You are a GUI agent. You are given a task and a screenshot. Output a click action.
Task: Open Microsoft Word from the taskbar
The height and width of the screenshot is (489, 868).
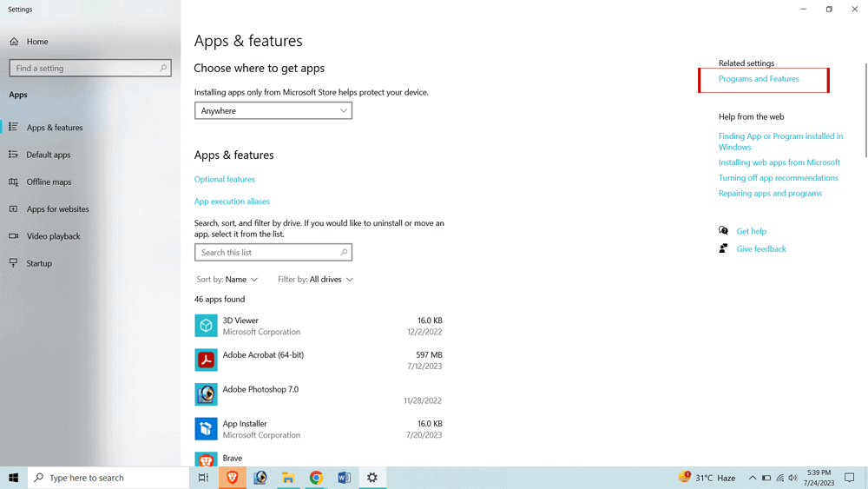[344, 478]
